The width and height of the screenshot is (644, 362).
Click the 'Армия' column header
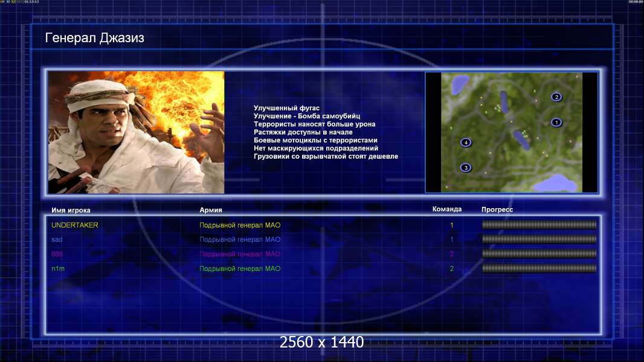(x=211, y=210)
